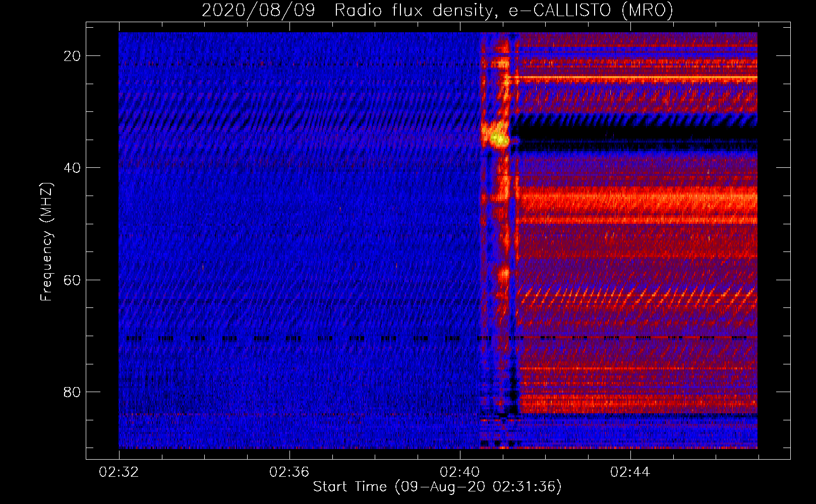816x504 pixels.
Task: Click the 20 MHz frequency tick label
Action: [72, 56]
